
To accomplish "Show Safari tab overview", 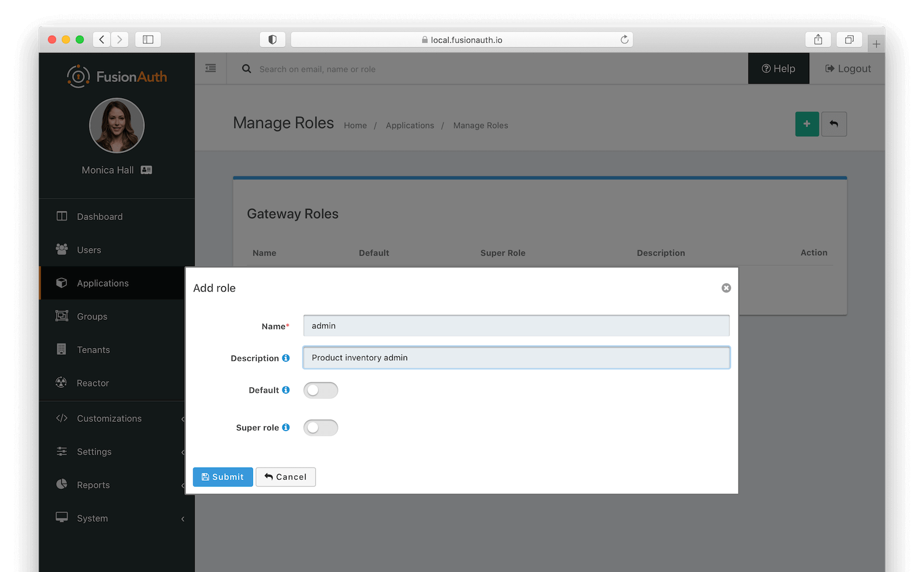I will point(849,39).
